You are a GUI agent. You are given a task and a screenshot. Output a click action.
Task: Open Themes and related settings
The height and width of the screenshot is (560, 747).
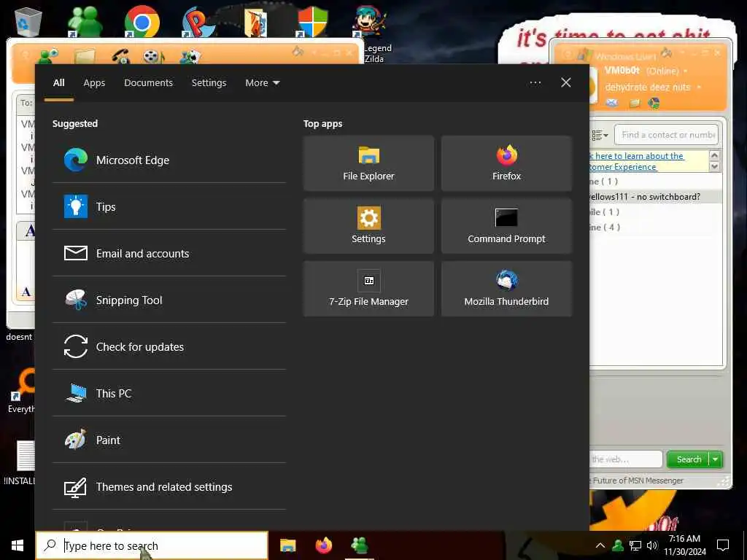click(x=169, y=486)
